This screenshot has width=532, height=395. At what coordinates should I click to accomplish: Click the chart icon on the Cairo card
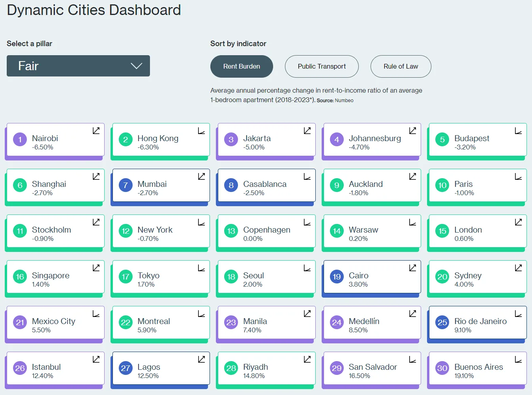(x=412, y=268)
